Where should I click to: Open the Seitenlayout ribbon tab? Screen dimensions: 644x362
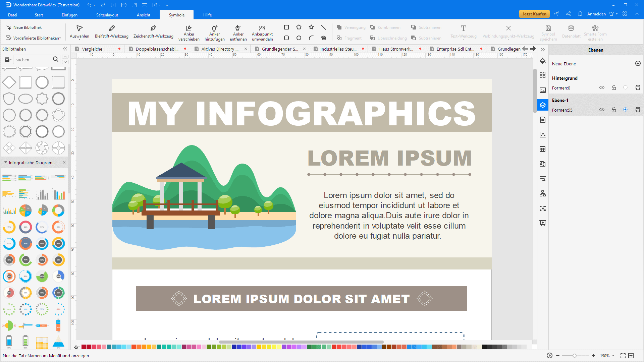pyautogui.click(x=107, y=15)
